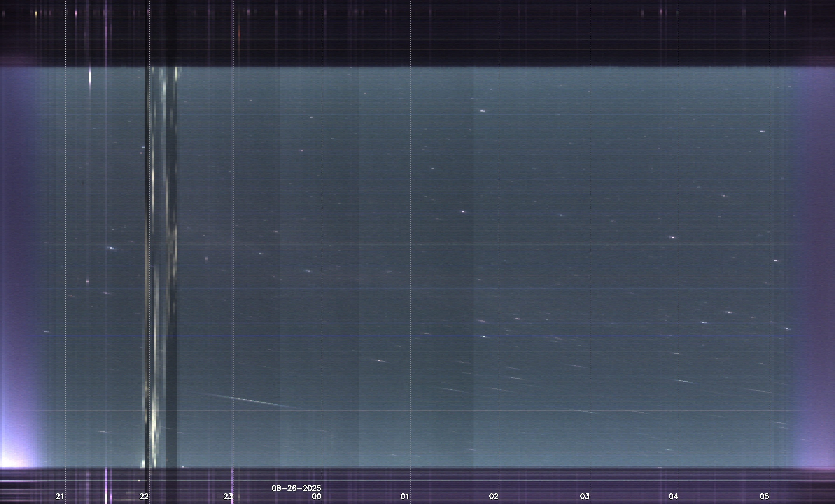Select the 03 hour marker
Viewport: 835px width, 504px height.
coord(584,497)
